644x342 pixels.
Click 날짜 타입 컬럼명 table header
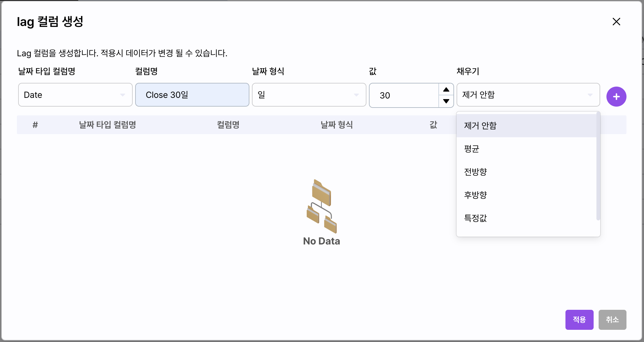(x=107, y=125)
